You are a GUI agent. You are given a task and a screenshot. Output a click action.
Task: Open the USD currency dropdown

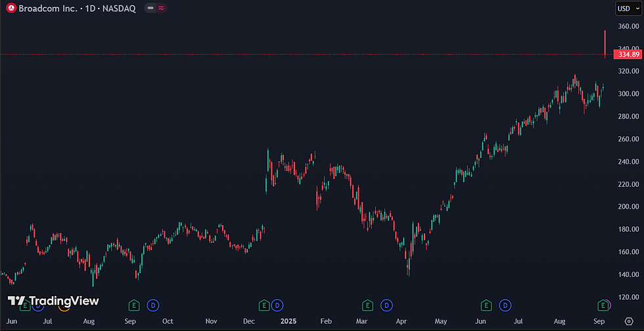click(629, 8)
